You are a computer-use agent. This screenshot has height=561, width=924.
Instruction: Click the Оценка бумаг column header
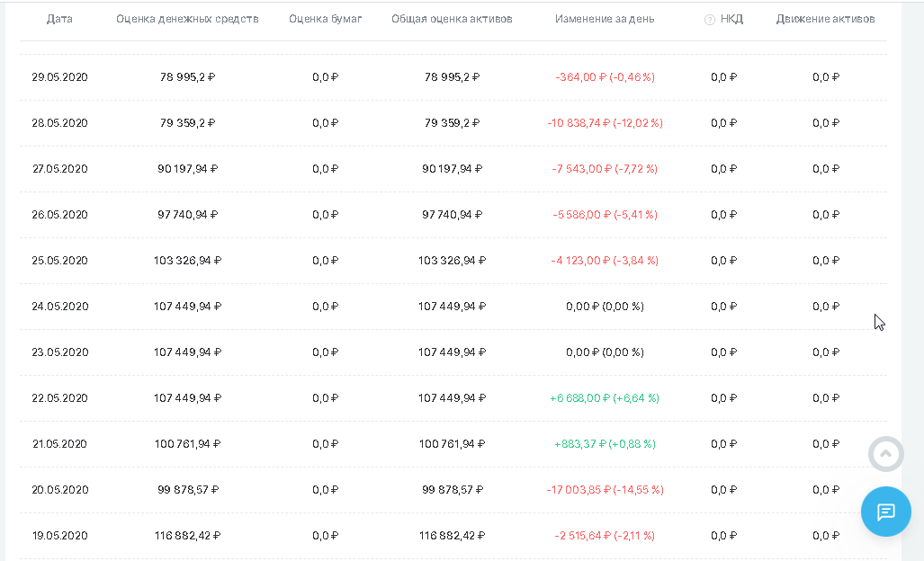(325, 19)
